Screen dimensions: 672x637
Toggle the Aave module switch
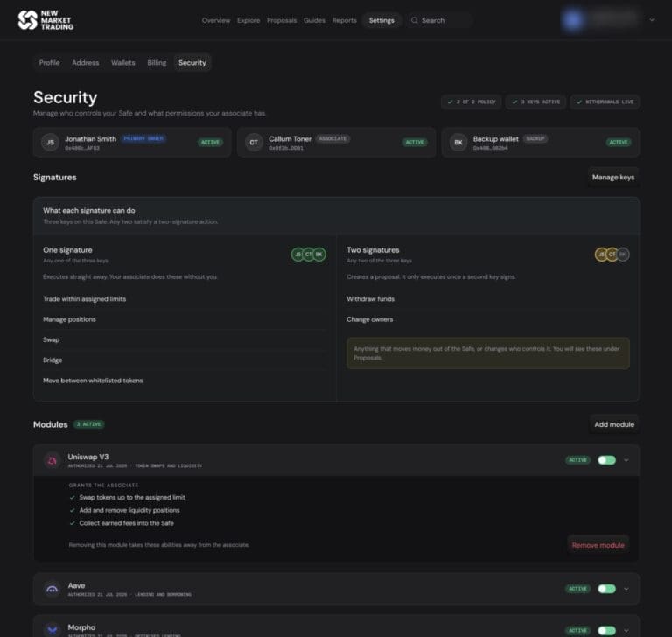(607, 589)
